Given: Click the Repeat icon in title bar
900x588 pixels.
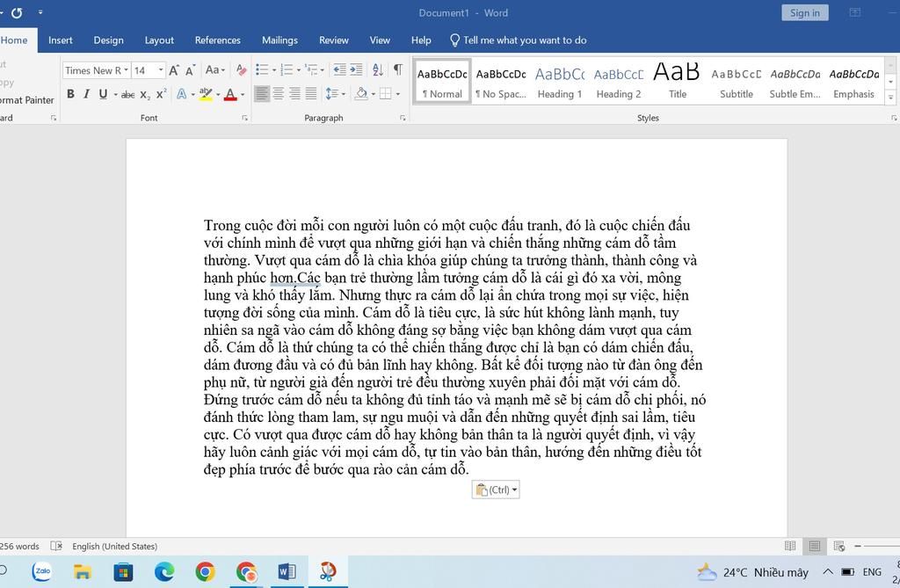Looking at the screenshot, I should click(x=17, y=12).
